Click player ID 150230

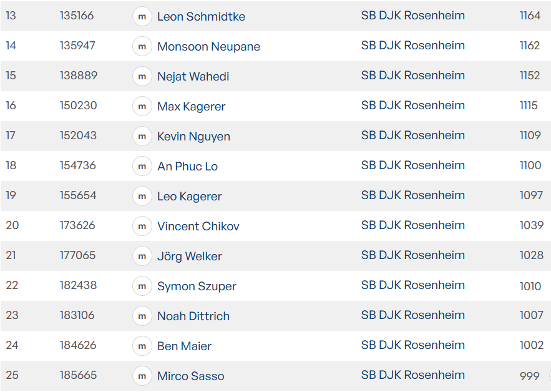tap(79, 105)
